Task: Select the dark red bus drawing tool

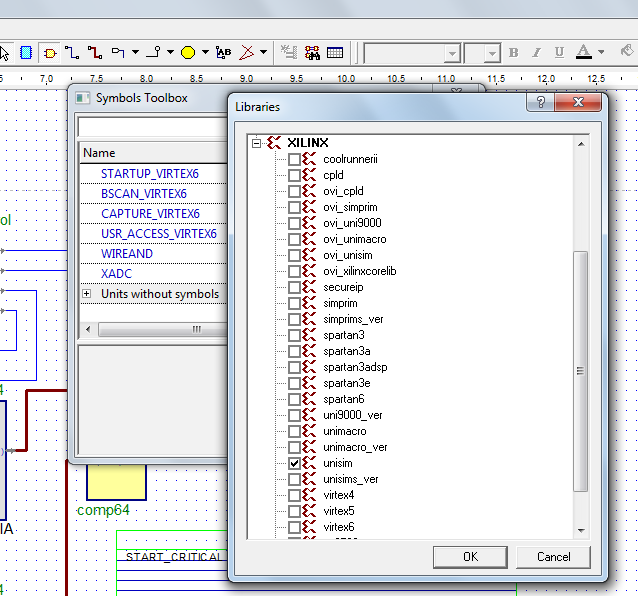Action: tap(95, 53)
